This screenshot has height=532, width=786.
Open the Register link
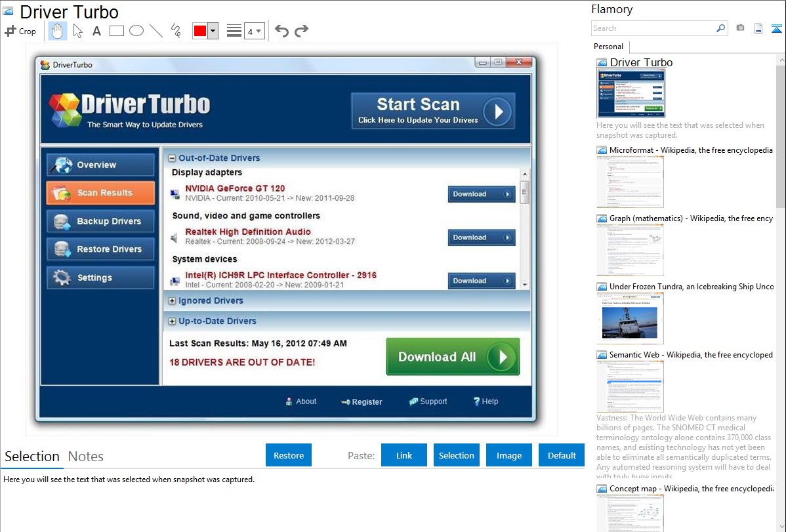362,401
